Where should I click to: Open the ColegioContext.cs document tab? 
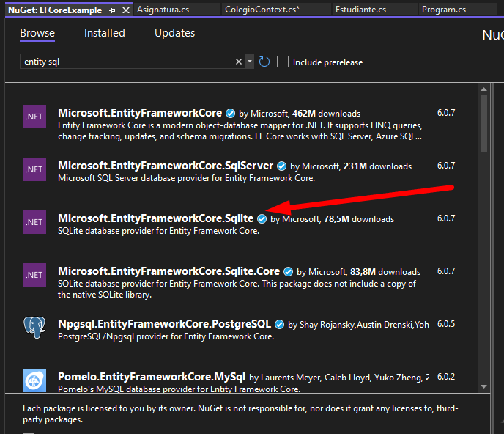[262, 10]
